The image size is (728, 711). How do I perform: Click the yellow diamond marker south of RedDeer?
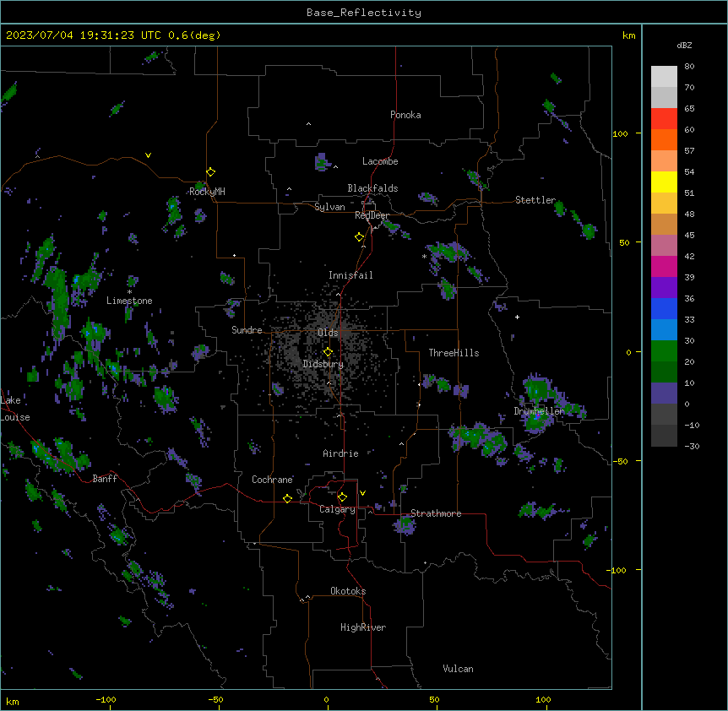(360, 237)
